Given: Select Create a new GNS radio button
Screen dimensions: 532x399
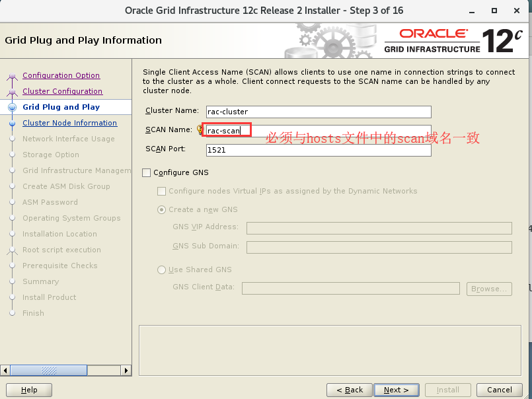Looking at the screenshot, I should 161,209.
